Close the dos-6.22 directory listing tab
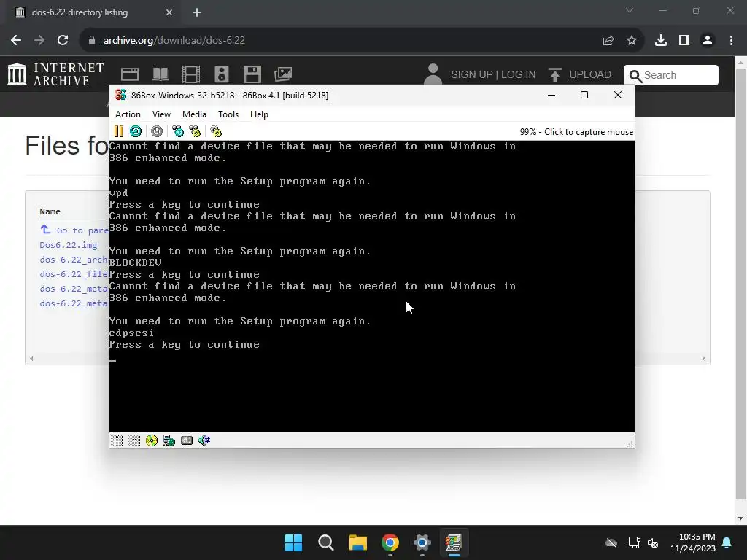This screenshot has height=560, width=747. click(x=169, y=12)
